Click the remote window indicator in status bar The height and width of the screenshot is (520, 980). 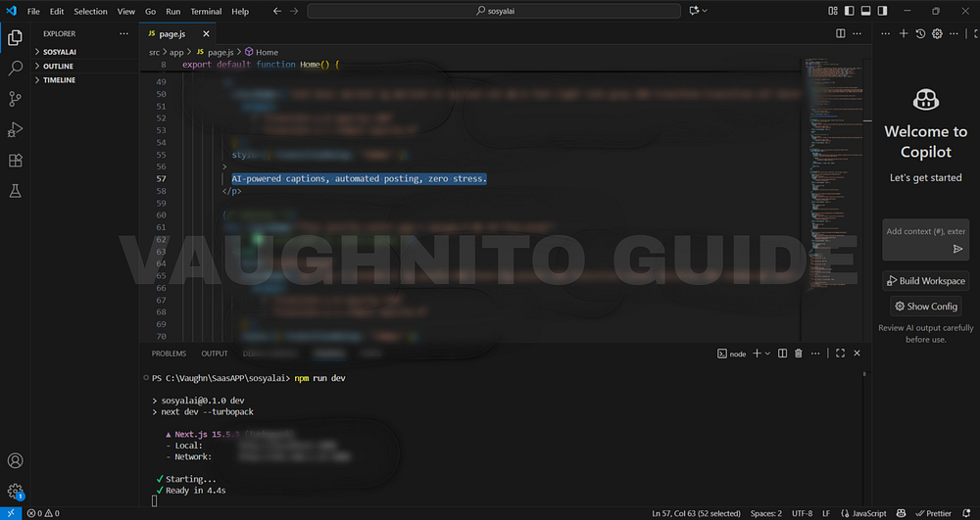(x=11, y=513)
